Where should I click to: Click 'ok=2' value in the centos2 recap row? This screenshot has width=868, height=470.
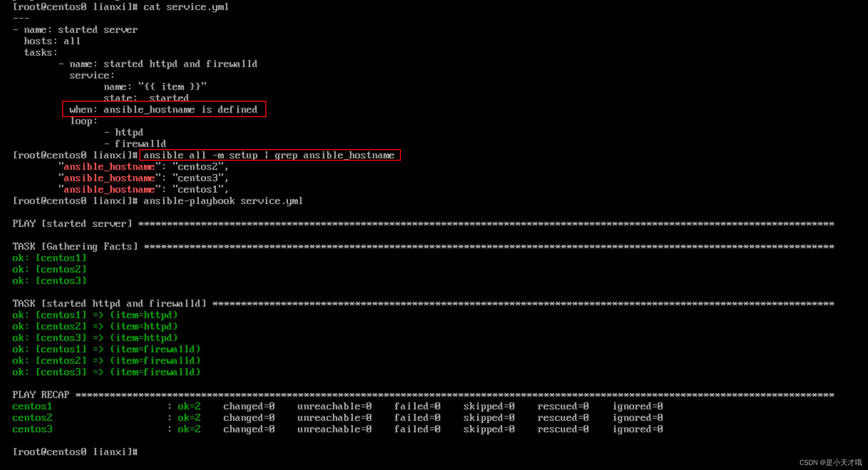(x=189, y=418)
